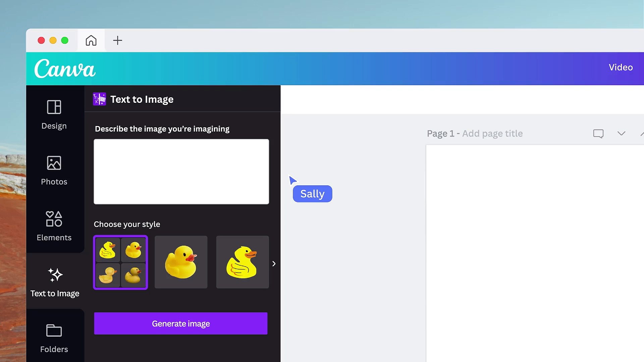The width and height of the screenshot is (644, 362).
Task: Choose the photorealistic rubber duck style
Action: 181,262
